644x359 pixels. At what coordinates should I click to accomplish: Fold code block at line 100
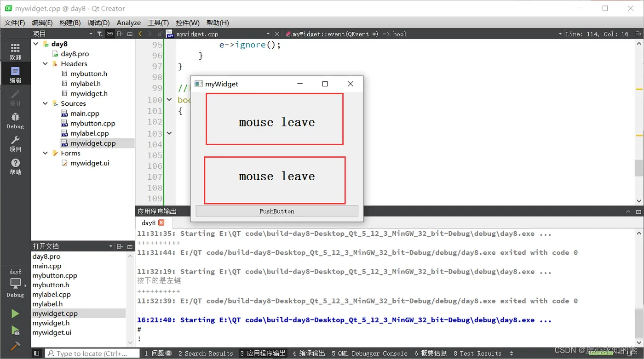pyautogui.click(x=169, y=100)
